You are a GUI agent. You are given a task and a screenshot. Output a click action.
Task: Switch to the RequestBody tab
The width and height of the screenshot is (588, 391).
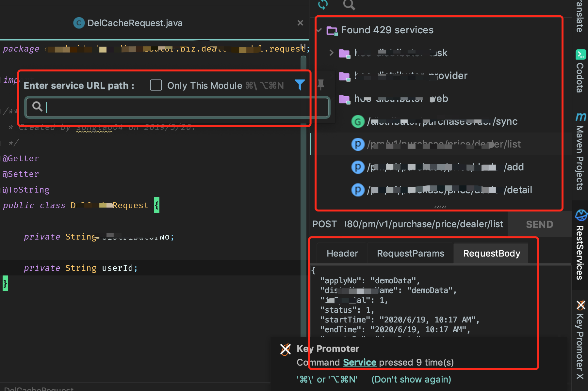point(491,253)
